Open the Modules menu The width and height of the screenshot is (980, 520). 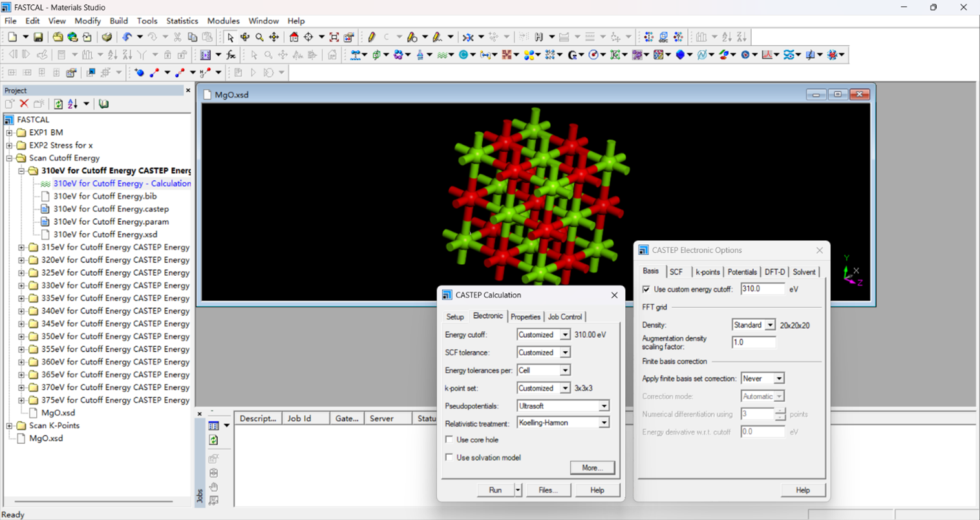[223, 21]
